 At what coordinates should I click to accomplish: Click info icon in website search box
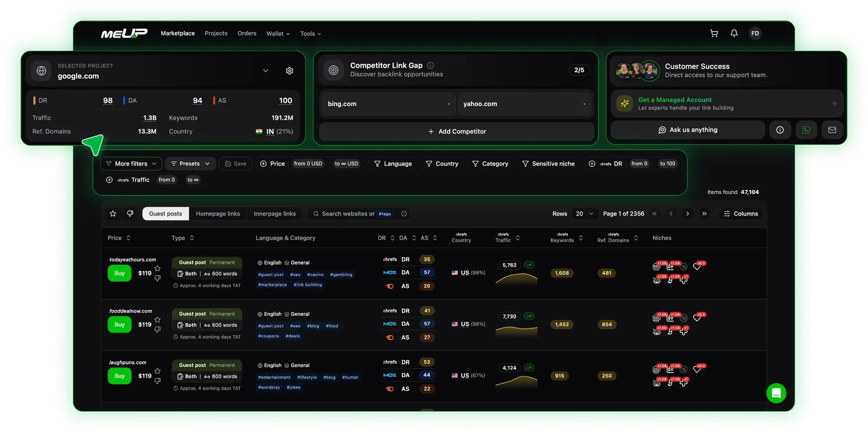[x=404, y=214]
